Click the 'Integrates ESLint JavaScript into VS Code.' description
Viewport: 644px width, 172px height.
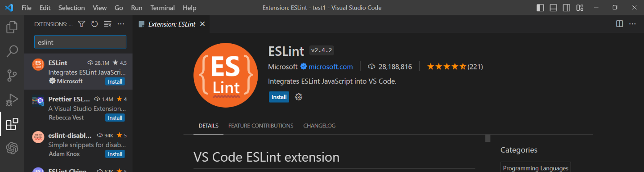coord(332,81)
